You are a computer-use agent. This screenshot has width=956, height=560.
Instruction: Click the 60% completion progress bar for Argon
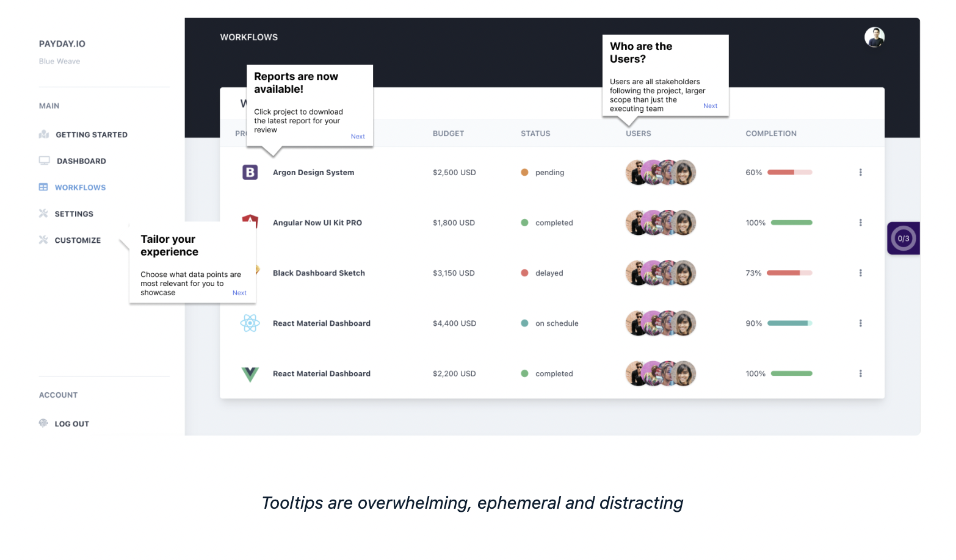(x=790, y=172)
